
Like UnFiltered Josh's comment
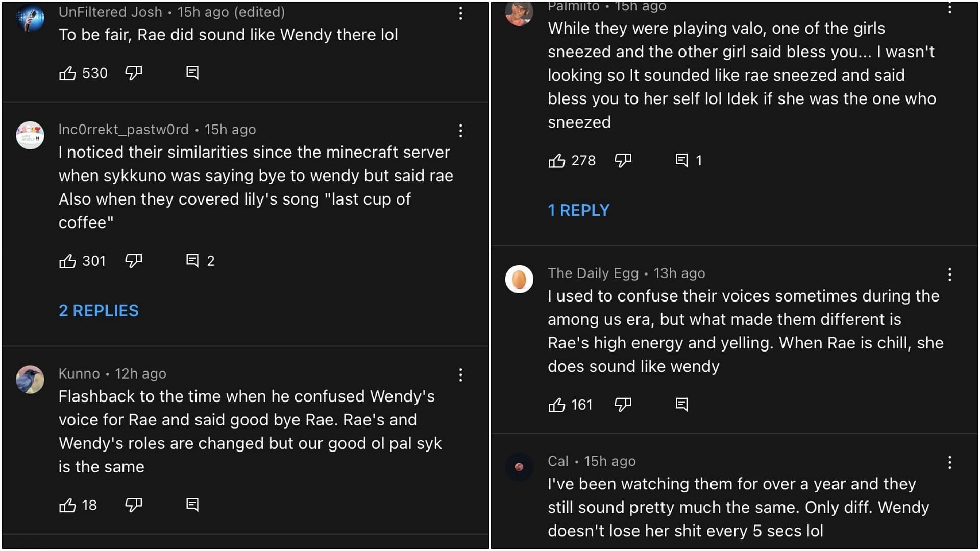pyautogui.click(x=67, y=73)
